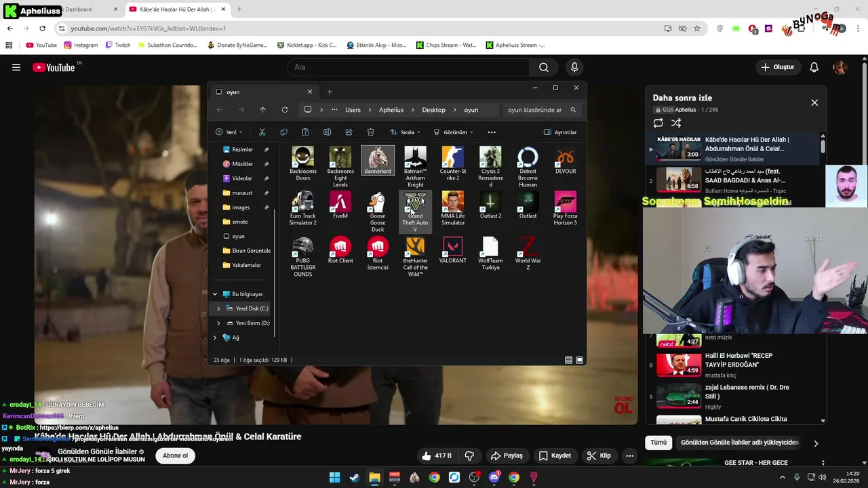Select the World War Z shortcut

coord(528,253)
